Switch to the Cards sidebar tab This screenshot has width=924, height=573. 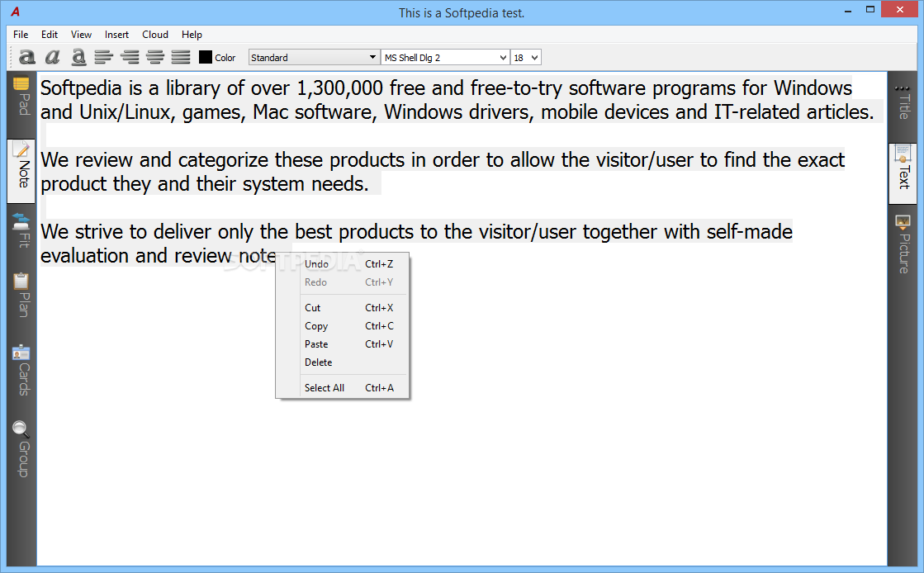(21, 370)
